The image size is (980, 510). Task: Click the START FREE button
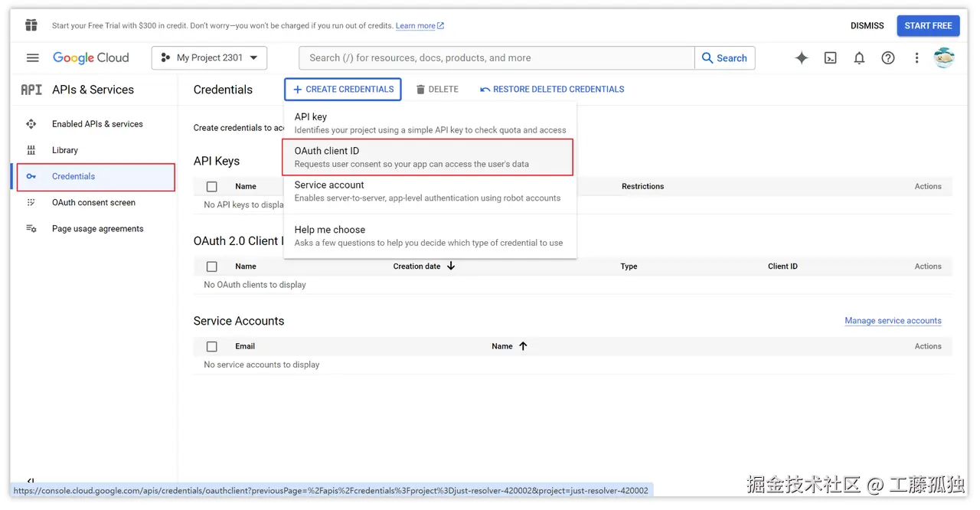point(928,25)
